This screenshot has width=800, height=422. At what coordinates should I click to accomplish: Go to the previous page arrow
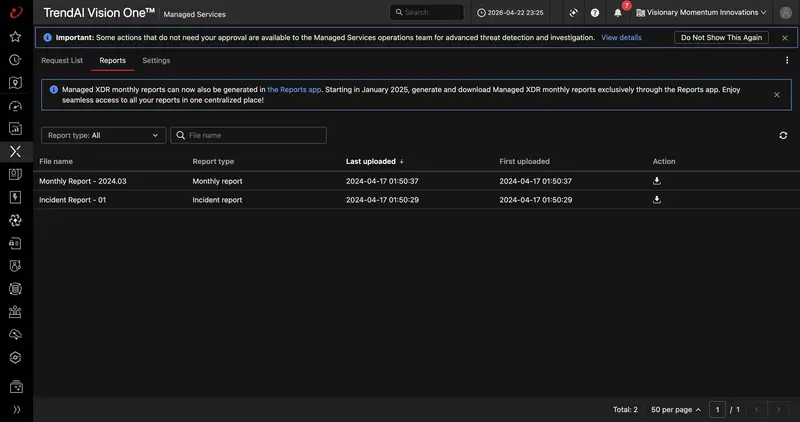click(757, 409)
